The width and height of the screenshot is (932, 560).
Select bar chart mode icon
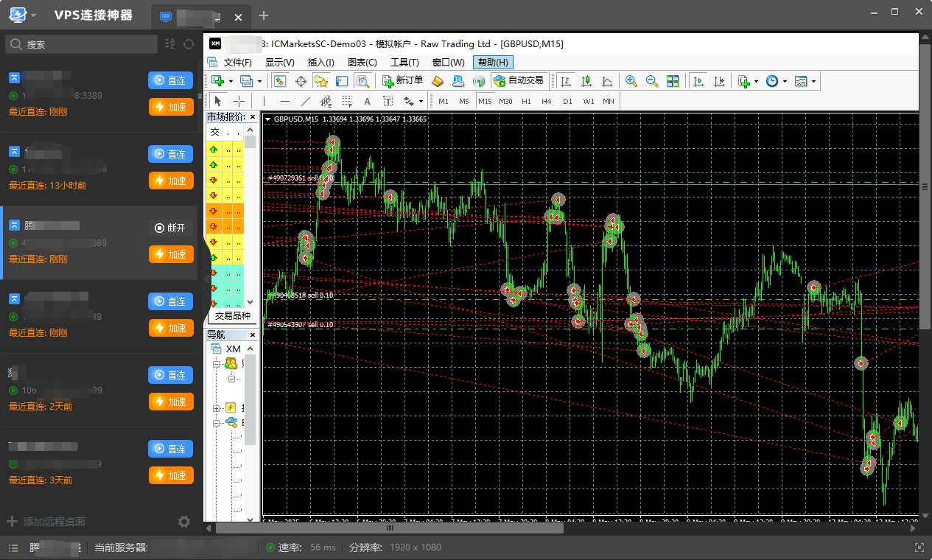[x=566, y=81]
